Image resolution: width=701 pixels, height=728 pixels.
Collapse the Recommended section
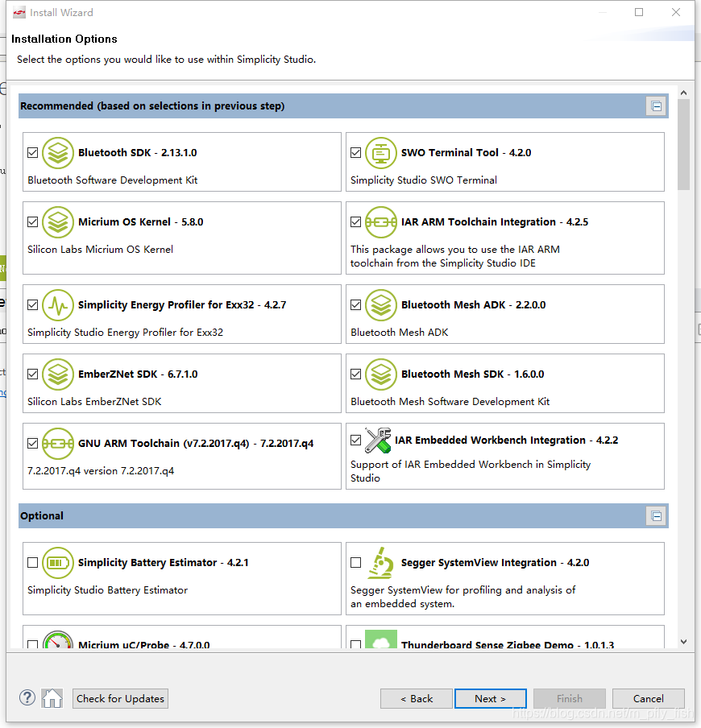tap(657, 106)
